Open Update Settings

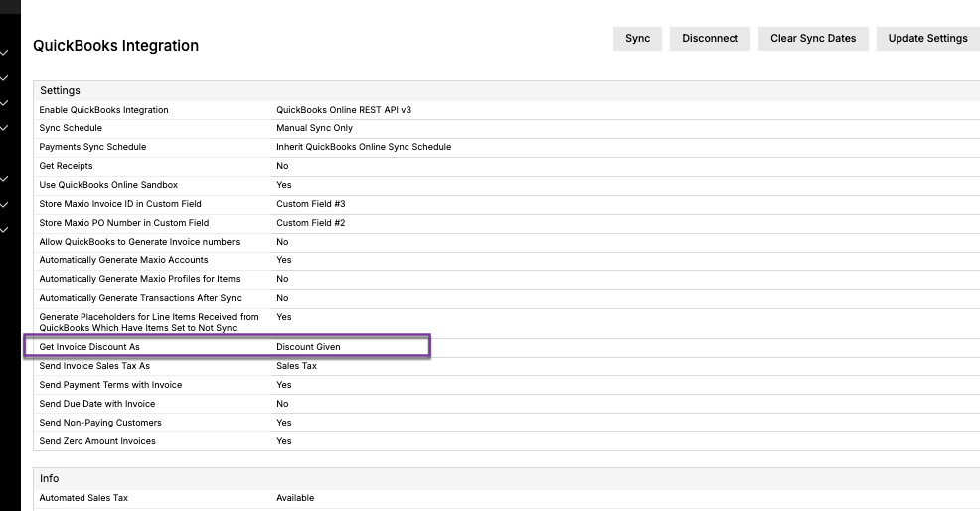pos(928,38)
